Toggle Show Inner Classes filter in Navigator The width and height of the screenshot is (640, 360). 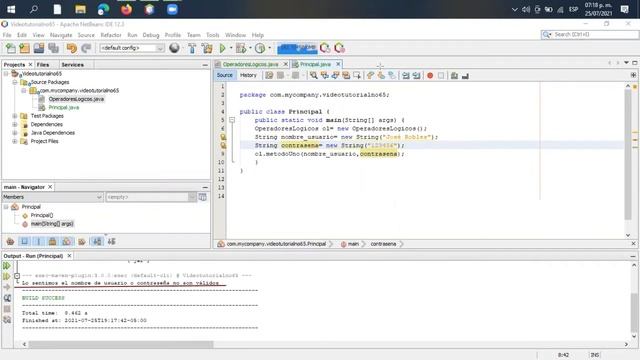67,242
